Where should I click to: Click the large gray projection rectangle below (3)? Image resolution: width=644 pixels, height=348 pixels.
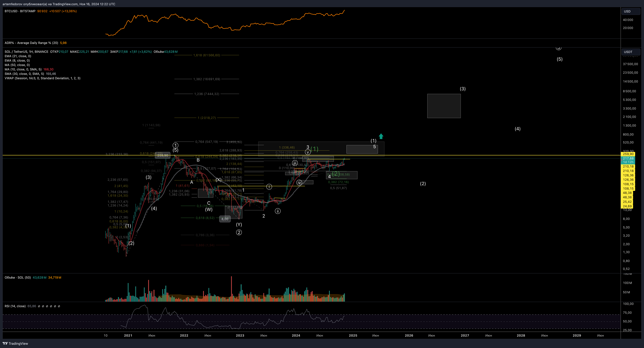pyautogui.click(x=444, y=106)
